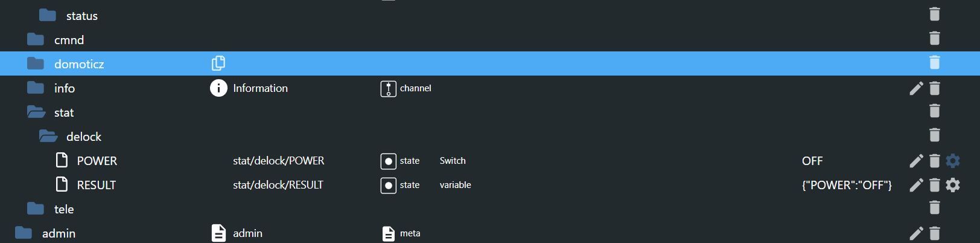Open settings gear for POWER state

pos(953,161)
